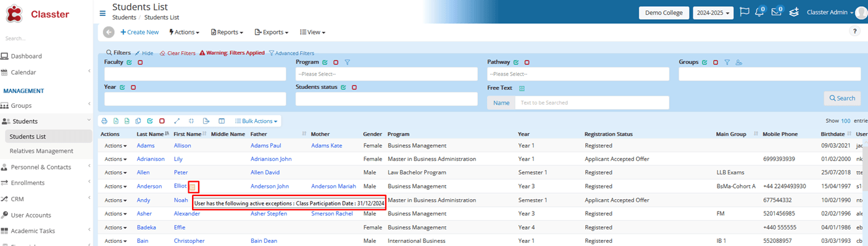The width and height of the screenshot is (868, 246).
Task: Click the expand arrows icon in table toolbar
Action: (177, 121)
